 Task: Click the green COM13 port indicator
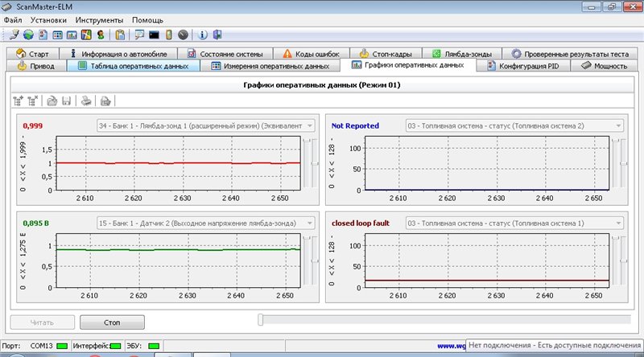(62, 346)
